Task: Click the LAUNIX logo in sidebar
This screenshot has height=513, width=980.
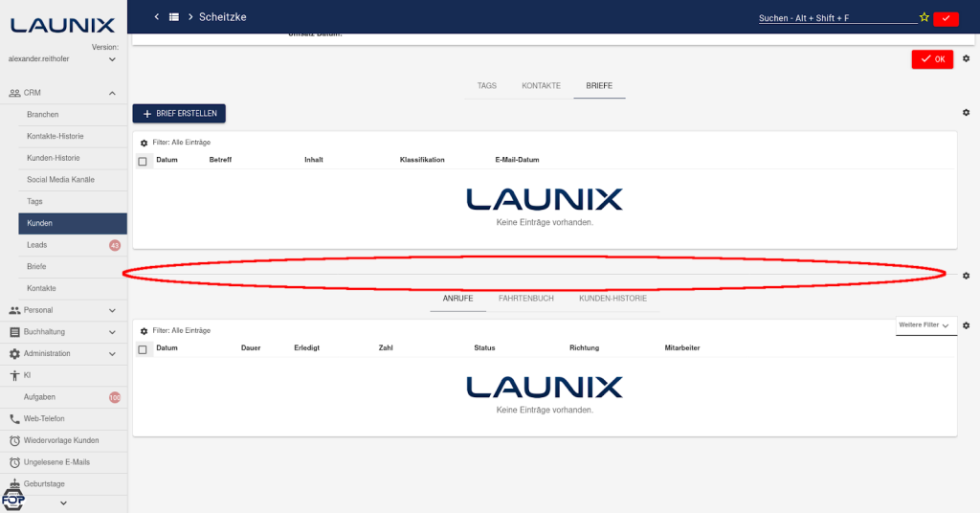Action: click(62, 25)
